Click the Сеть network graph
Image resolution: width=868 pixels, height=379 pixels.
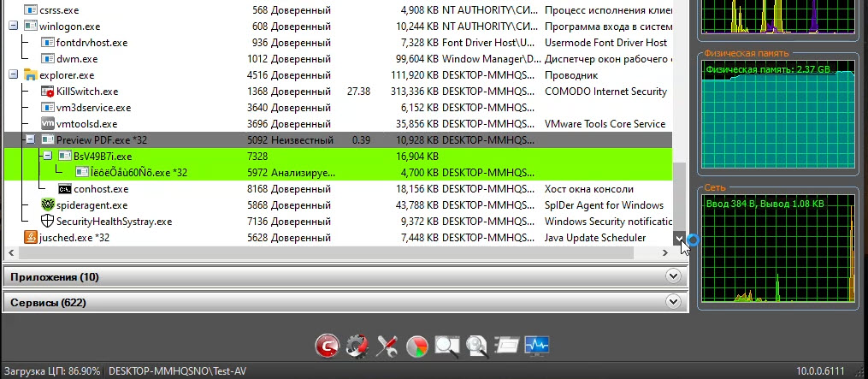coord(777,249)
